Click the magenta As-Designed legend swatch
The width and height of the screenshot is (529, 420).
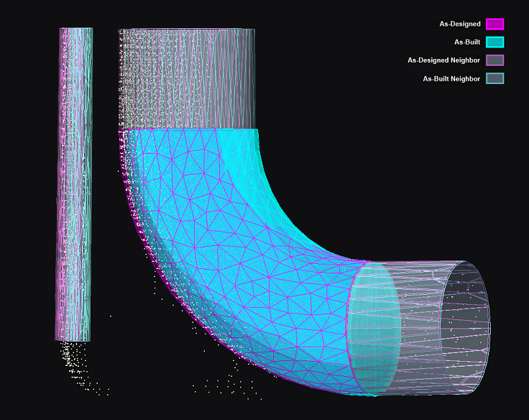tap(495, 24)
